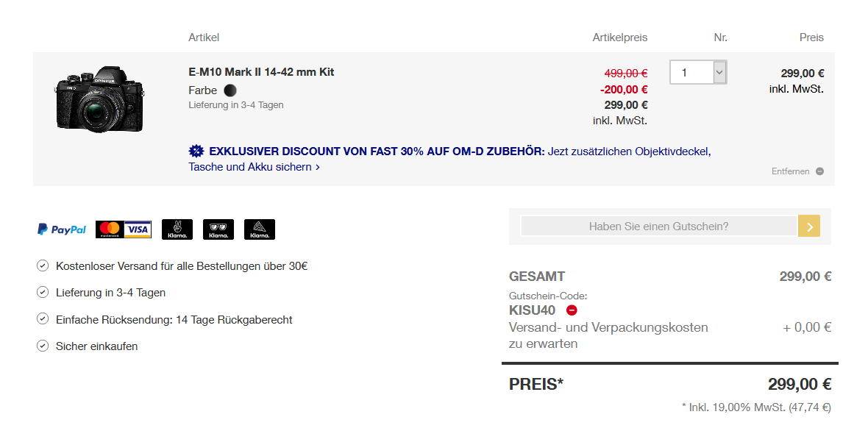The image size is (868, 442).
Task: Submit voucher with yellow arrow button
Action: (809, 227)
